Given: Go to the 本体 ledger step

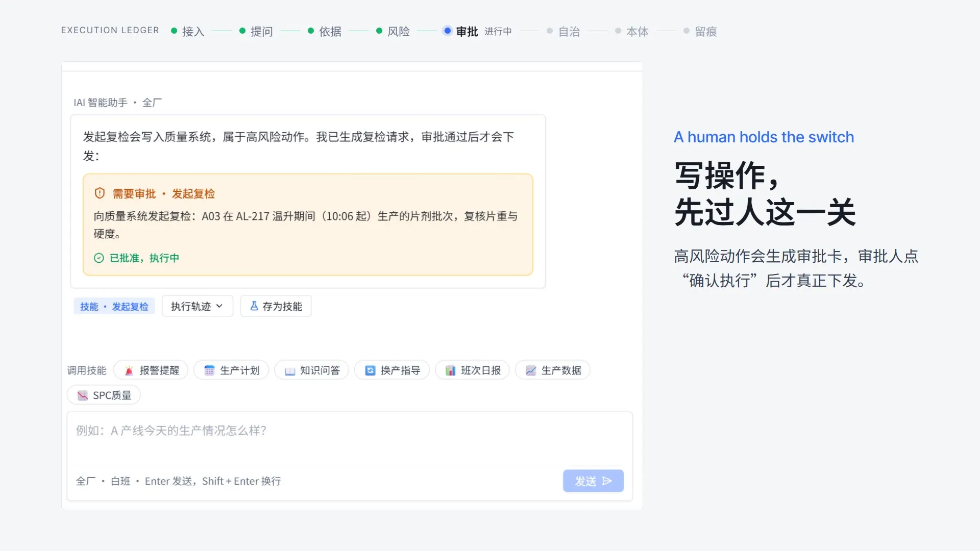Looking at the screenshot, I should coord(632,31).
